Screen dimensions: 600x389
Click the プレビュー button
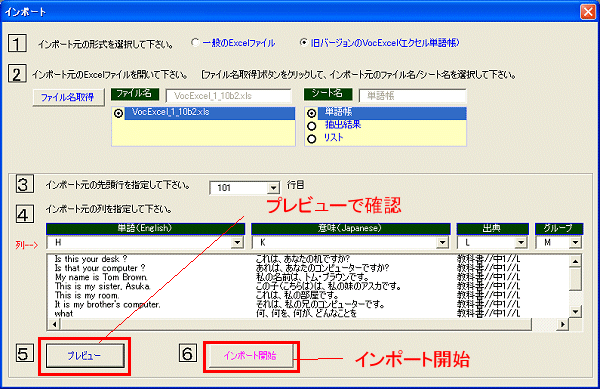click(85, 356)
